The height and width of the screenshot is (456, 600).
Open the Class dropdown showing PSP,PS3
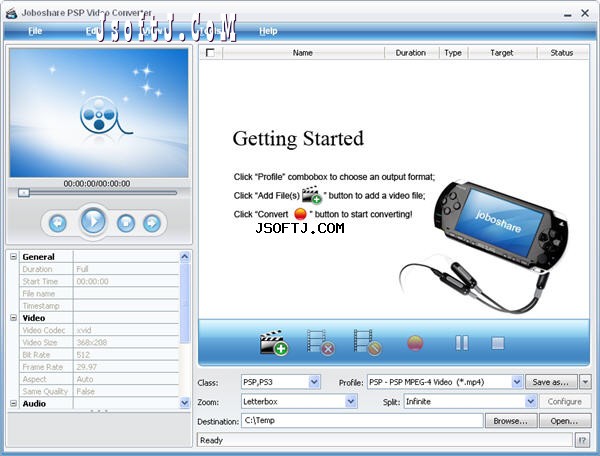point(314,382)
